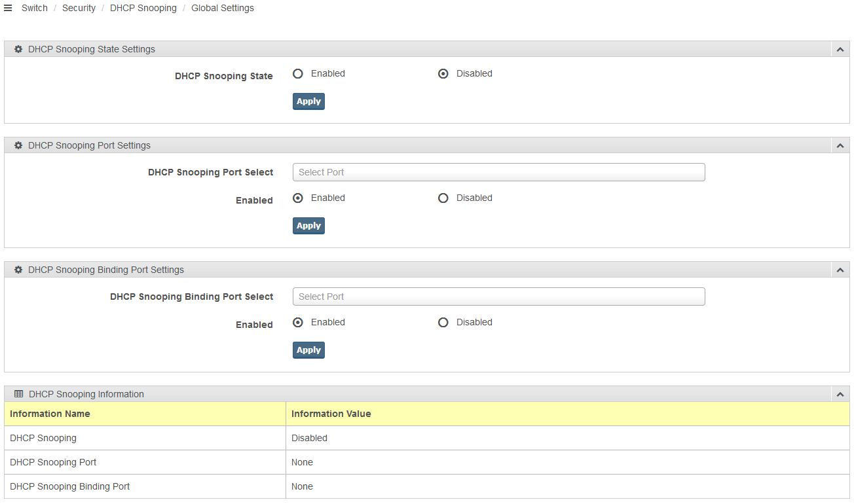Select Enabled for DHCP Snooping Binding Port
Screen dimensions: 854x504
[x=298, y=323]
